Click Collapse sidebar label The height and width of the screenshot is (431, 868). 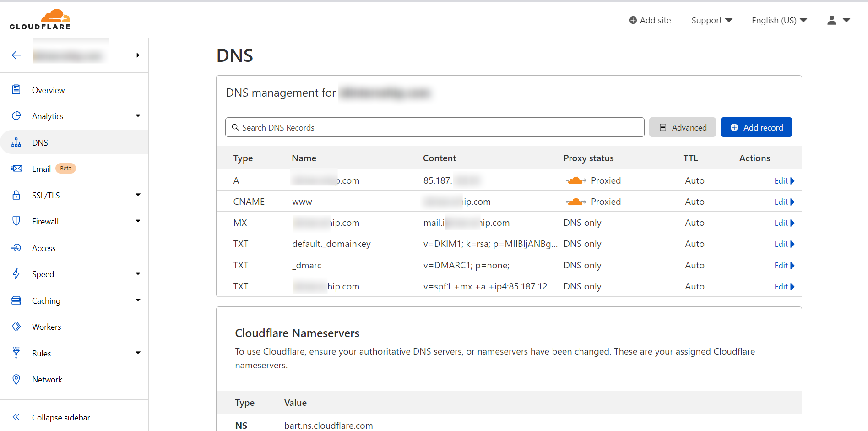click(61, 418)
